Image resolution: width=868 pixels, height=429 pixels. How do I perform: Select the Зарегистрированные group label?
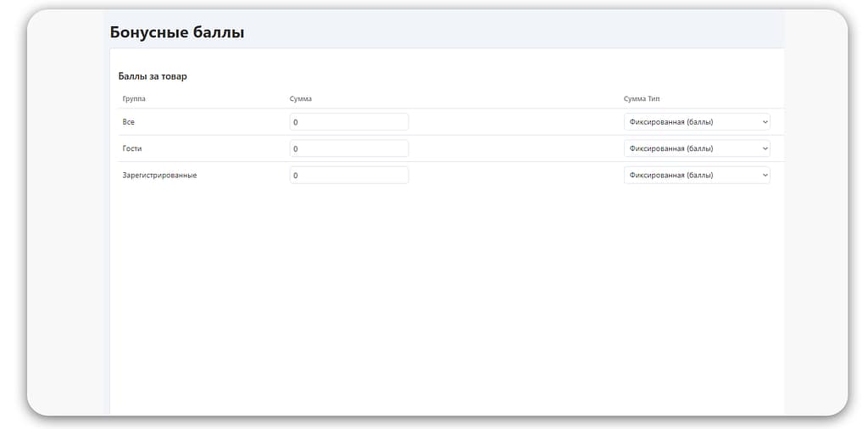[x=159, y=175]
